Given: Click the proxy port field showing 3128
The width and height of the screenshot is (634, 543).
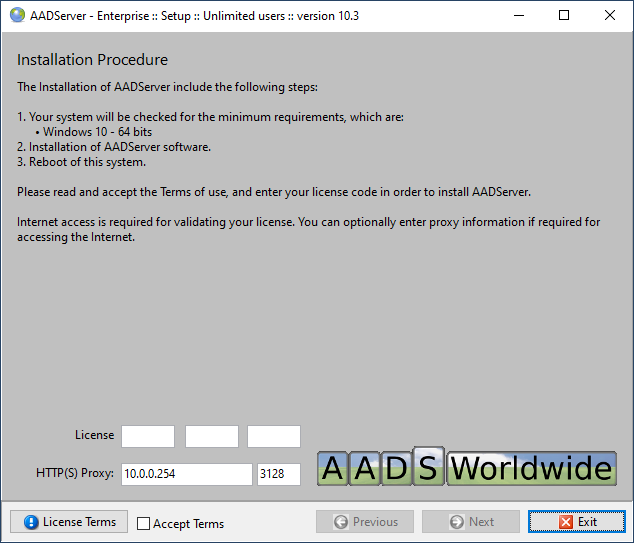Looking at the screenshot, I should click(x=279, y=474).
